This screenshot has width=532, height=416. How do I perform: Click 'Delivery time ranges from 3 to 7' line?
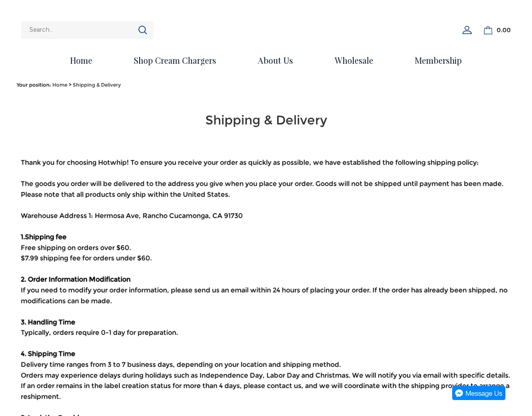(181, 365)
